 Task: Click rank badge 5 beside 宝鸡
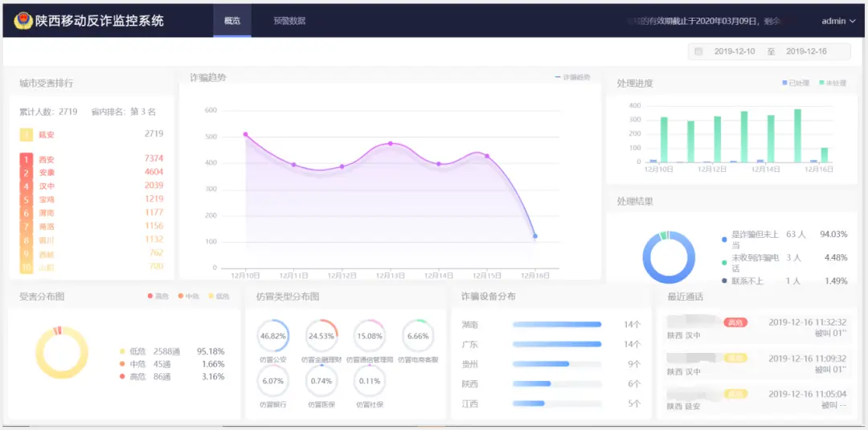point(26,199)
